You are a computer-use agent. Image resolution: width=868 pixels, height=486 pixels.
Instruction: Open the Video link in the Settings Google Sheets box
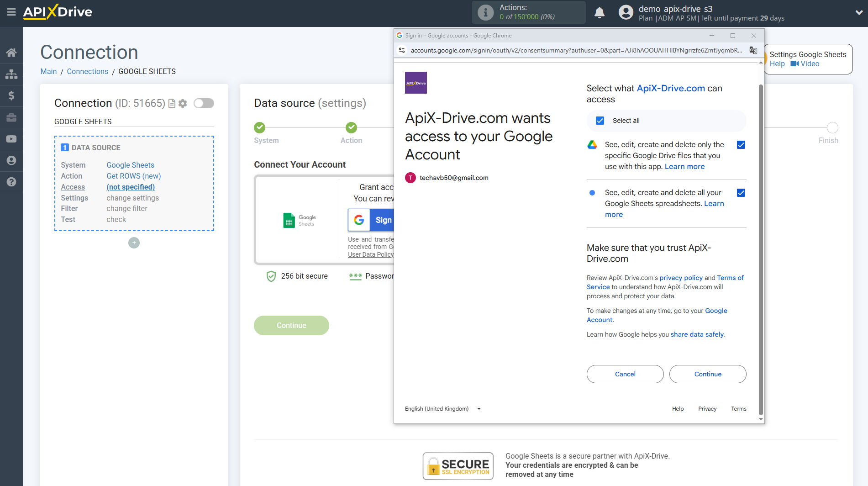pos(805,64)
